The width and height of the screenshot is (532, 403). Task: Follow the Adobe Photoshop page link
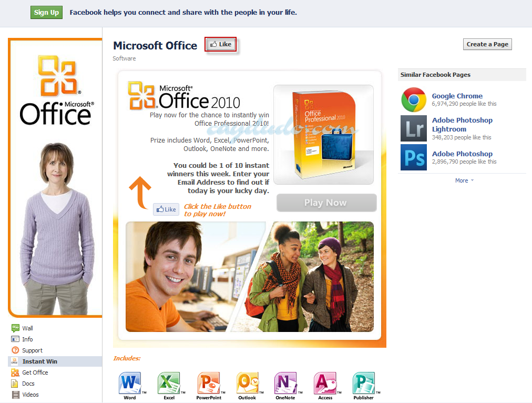coord(462,154)
